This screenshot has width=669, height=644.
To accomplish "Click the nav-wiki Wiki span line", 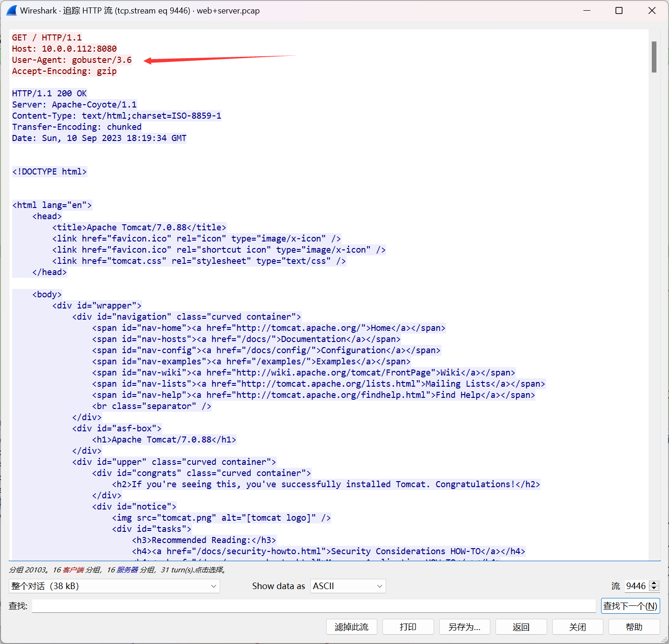I will 304,372.
